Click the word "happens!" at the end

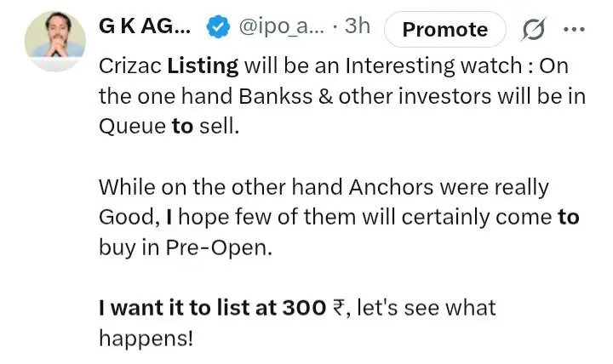[146, 338]
